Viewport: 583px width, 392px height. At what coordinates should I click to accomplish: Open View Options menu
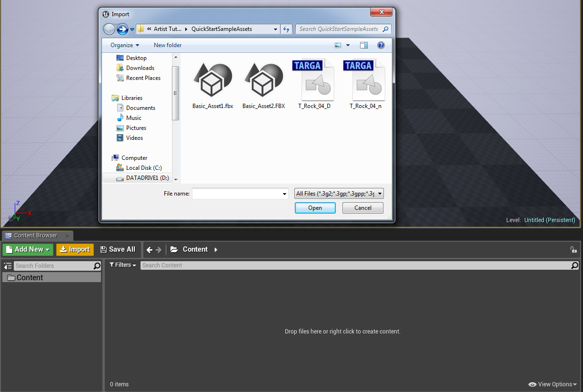[x=553, y=384]
